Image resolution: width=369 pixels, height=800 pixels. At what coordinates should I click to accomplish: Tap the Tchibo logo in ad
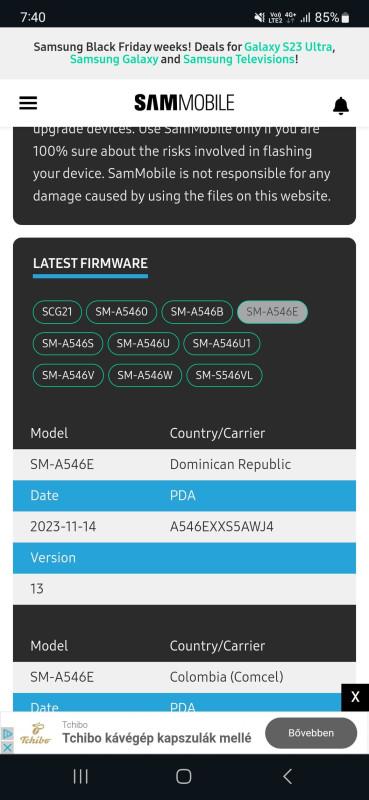(x=35, y=734)
